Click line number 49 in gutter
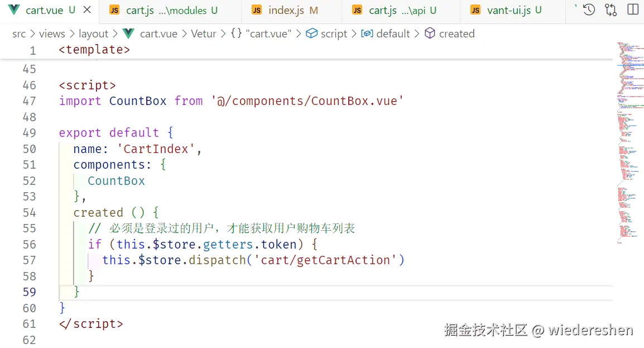The height and width of the screenshot is (348, 644). click(x=29, y=133)
